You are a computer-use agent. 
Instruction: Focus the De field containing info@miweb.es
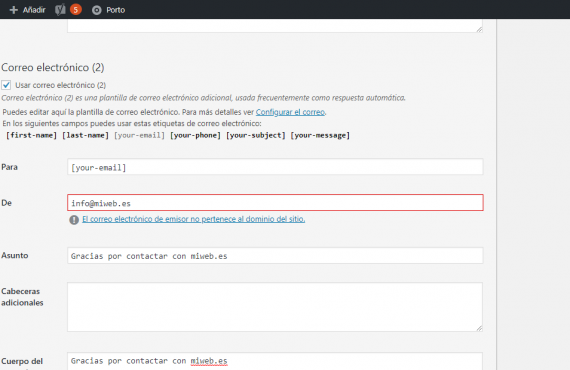[275, 202]
